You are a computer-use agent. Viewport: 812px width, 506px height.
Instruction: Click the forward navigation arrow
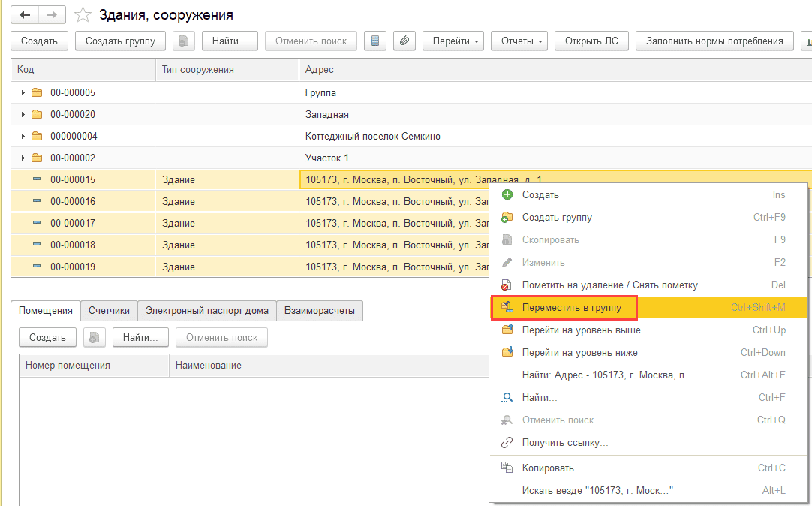[51, 14]
